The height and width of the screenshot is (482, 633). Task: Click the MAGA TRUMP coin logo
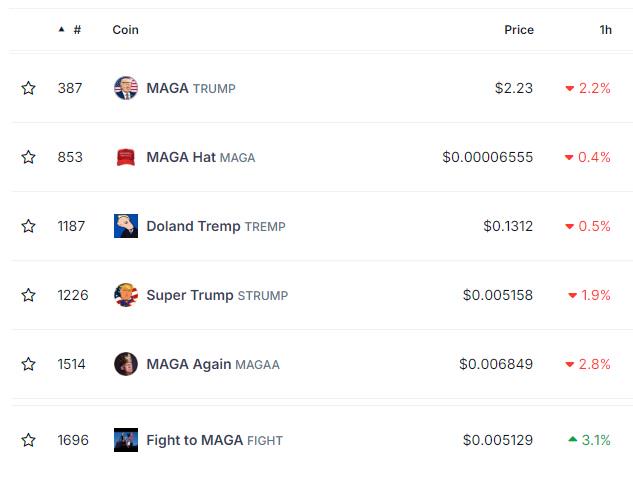pos(125,88)
